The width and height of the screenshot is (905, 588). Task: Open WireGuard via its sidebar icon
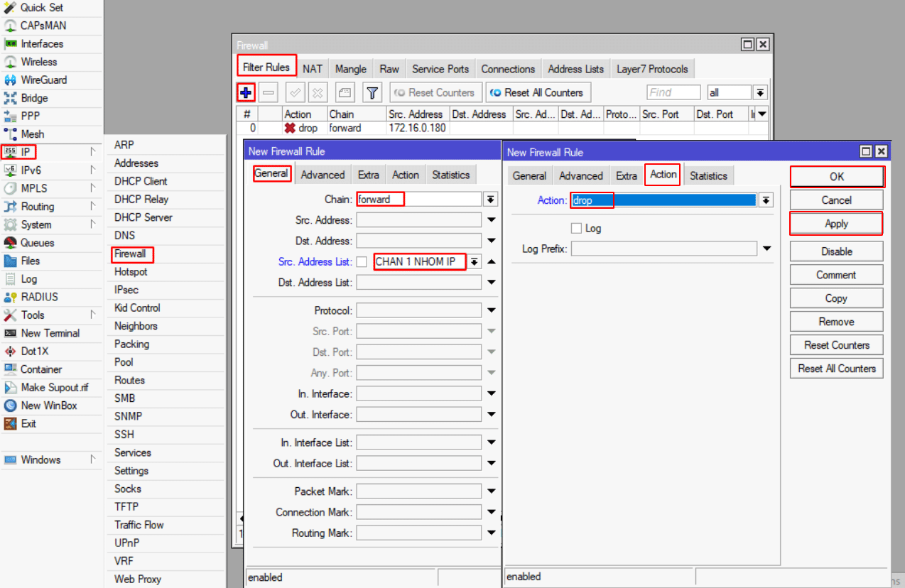[10, 80]
